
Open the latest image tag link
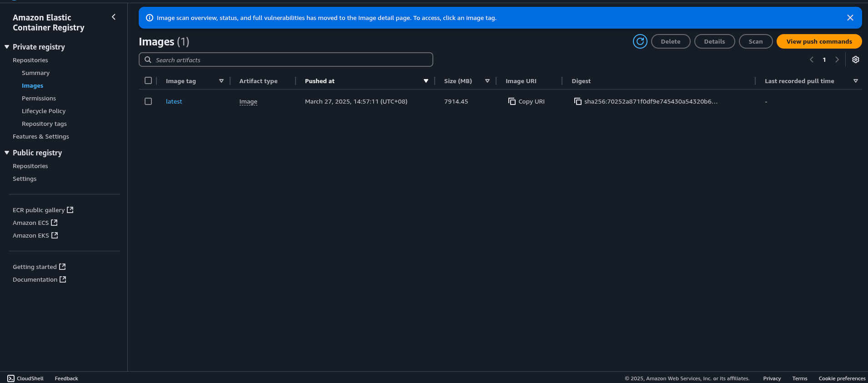[x=174, y=101]
